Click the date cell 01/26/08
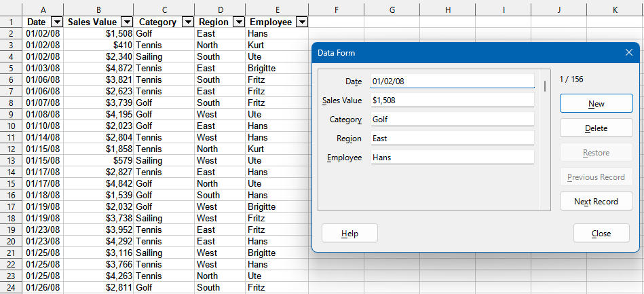The width and height of the screenshot is (644, 294). click(x=43, y=287)
